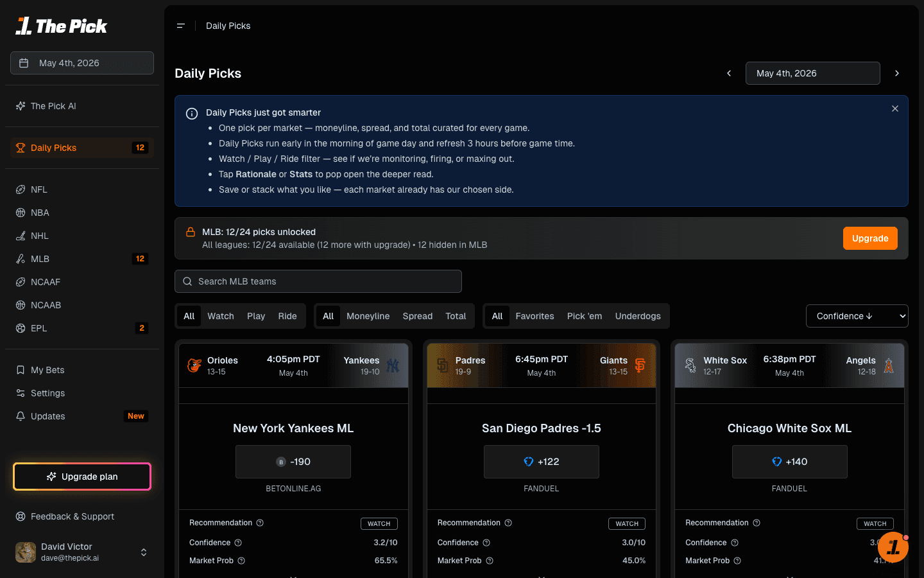Image resolution: width=924 pixels, height=578 pixels.
Task: Click WATCH badge on Padres card
Action: pyautogui.click(x=627, y=523)
